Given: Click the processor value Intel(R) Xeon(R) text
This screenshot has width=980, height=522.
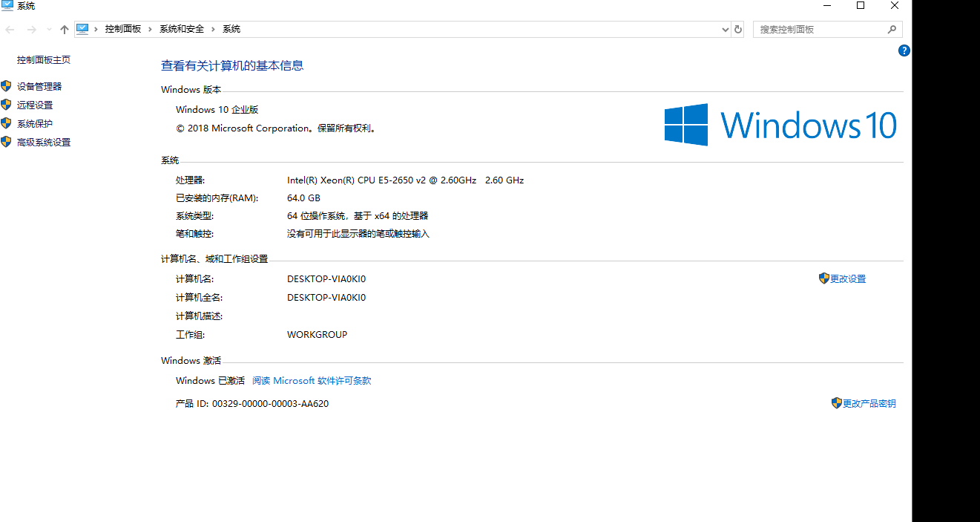Looking at the screenshot, I should pyautogui.click(x=405, y=180).
